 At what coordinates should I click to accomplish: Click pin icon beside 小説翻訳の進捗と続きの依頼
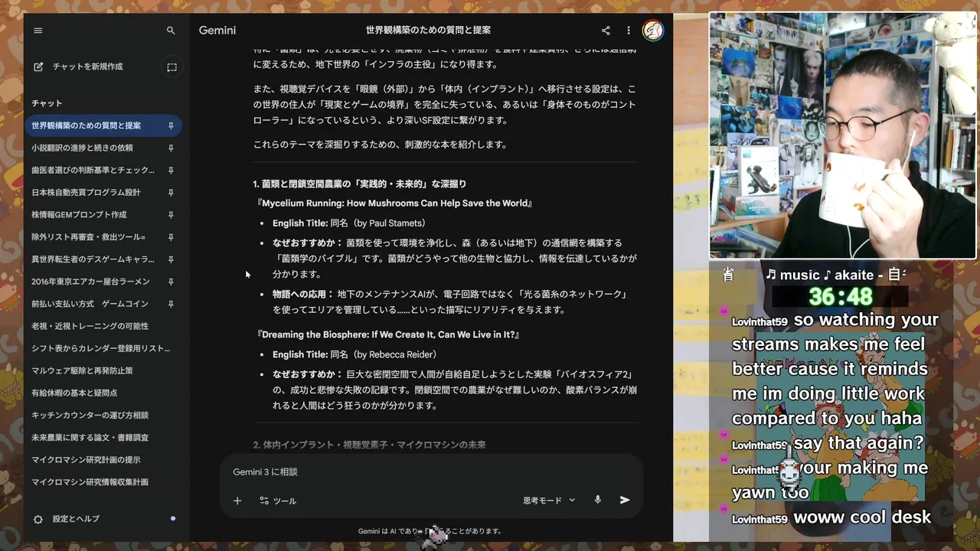click(x=171, y=148)
